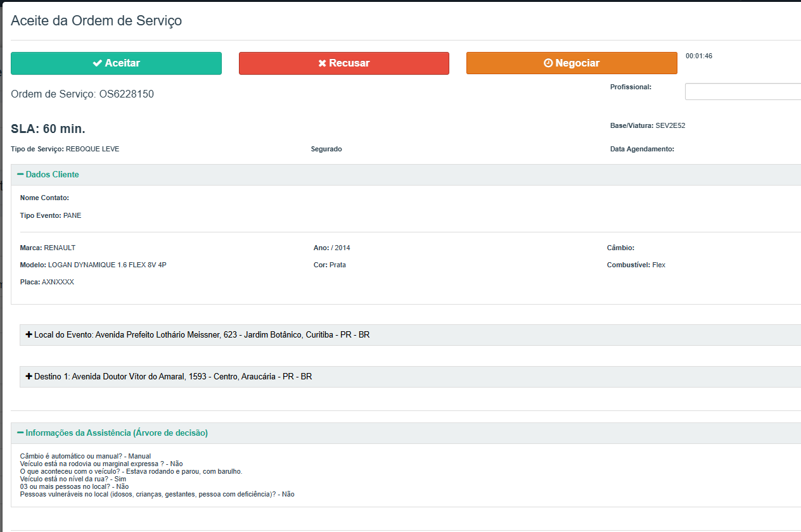
Task: Click the plus icon beside Local do Evento
Action: (x=29, y=334)
